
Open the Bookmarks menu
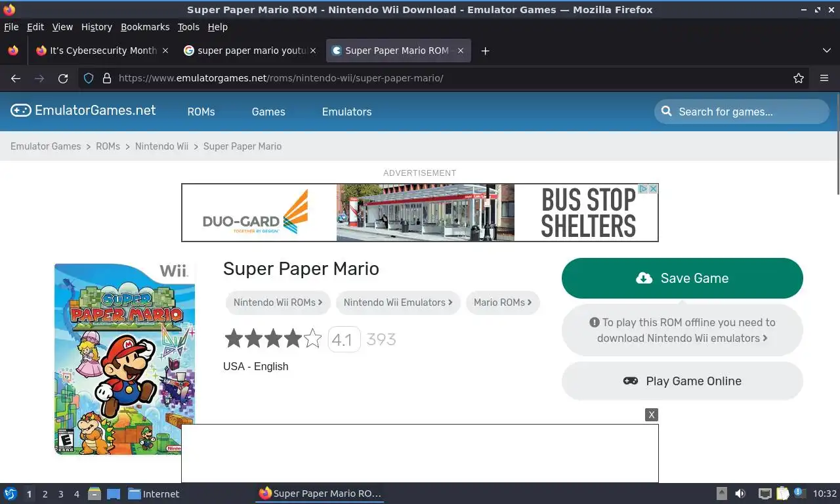pyautogui.click(x=145, y=27)
